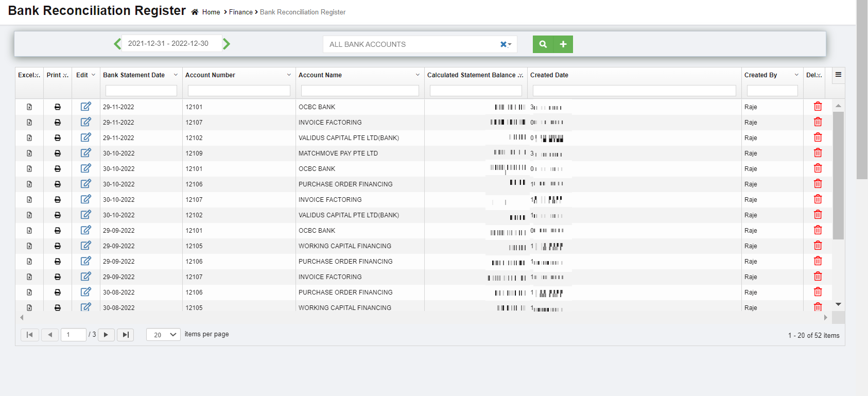Delete the 30-10-2022 MATCHMOVE PAY PTE LTD row
This screenshot has height=396, width=868.
click(x=818, y=153)
